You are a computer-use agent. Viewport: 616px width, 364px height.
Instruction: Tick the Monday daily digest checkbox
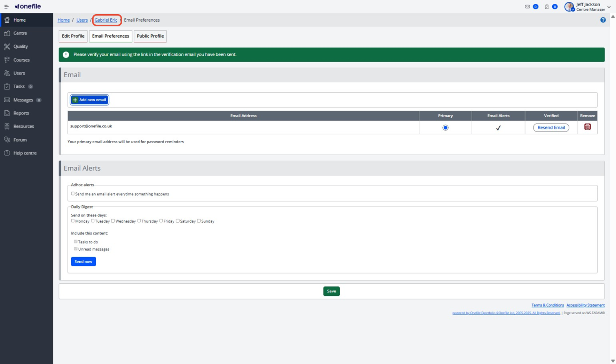[x=73, y=221]
